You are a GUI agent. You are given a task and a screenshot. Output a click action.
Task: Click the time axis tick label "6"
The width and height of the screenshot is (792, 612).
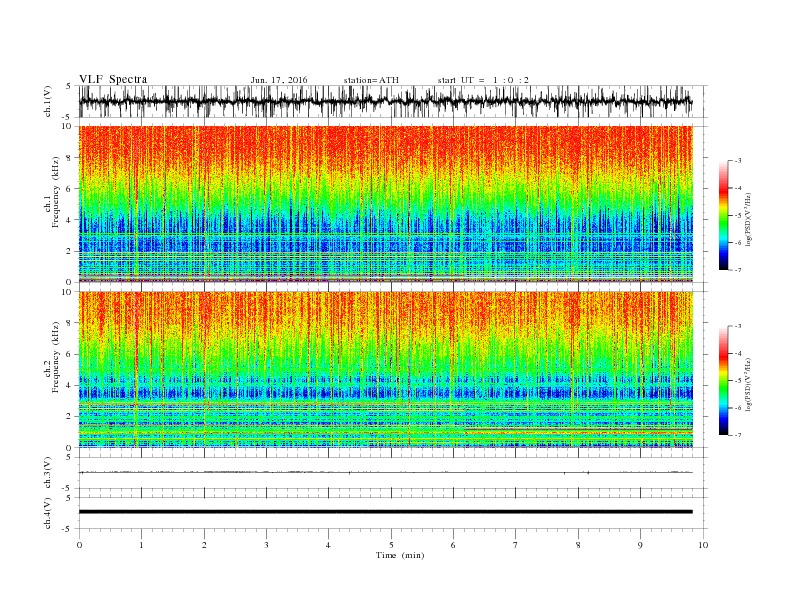(x=453, y=545)
